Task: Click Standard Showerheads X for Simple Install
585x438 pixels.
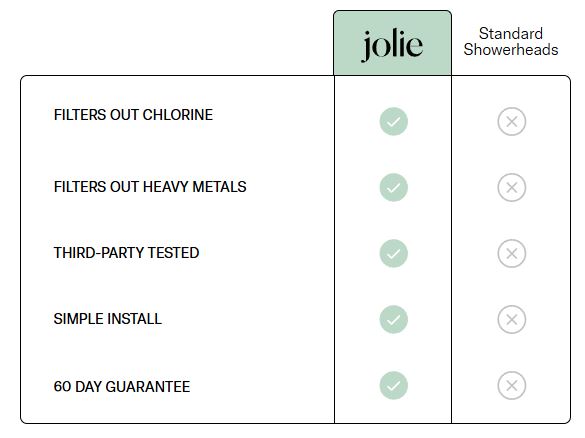Action: click(x=512, y=319)
